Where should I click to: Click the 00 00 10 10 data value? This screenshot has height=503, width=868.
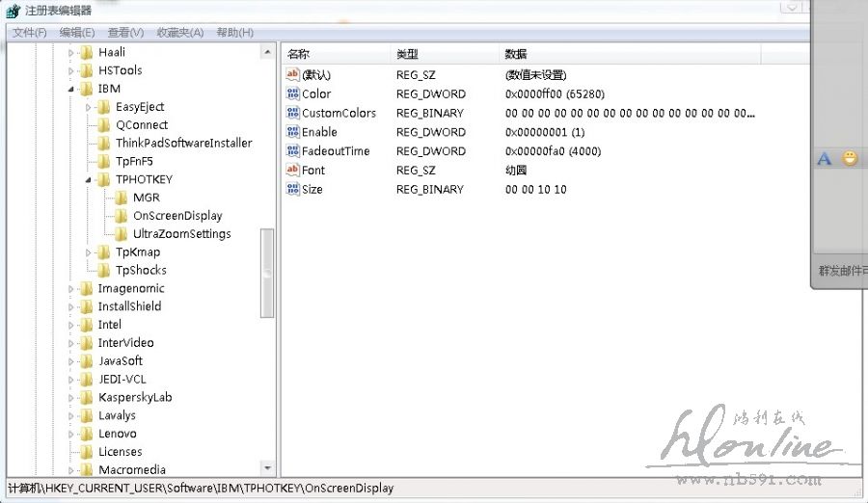536,189
